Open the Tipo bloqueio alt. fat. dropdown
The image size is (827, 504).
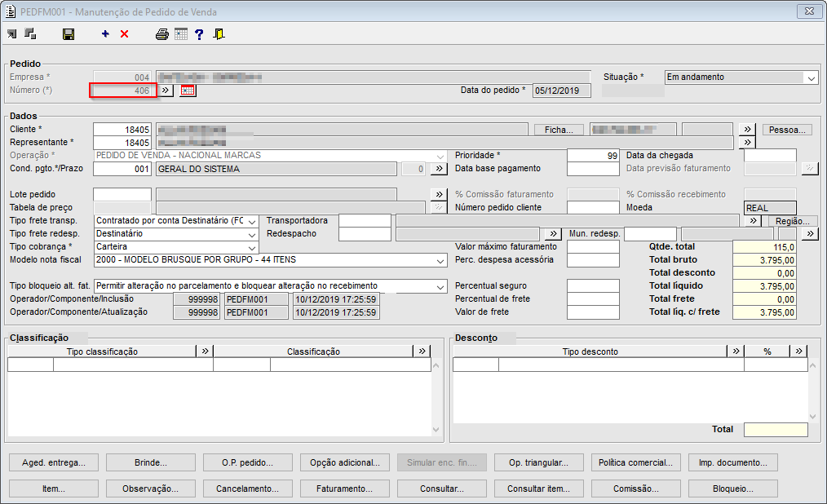click(x=440, y=286)
